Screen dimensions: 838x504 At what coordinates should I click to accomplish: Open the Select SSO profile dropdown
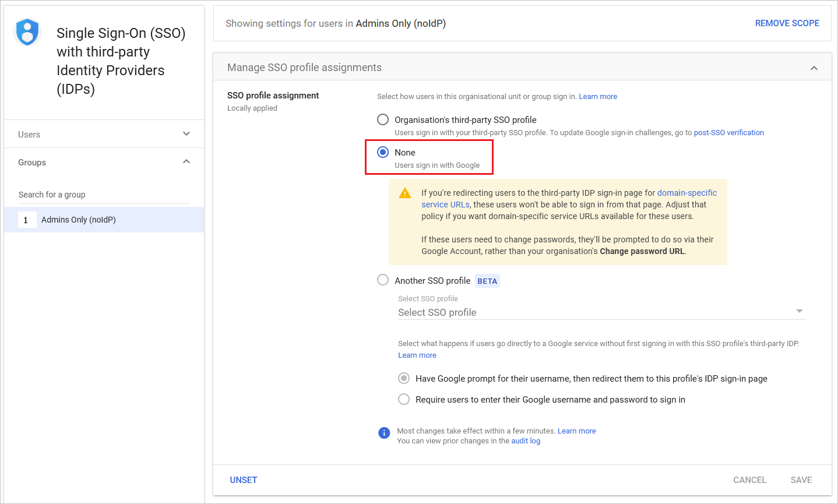[800, 311]
